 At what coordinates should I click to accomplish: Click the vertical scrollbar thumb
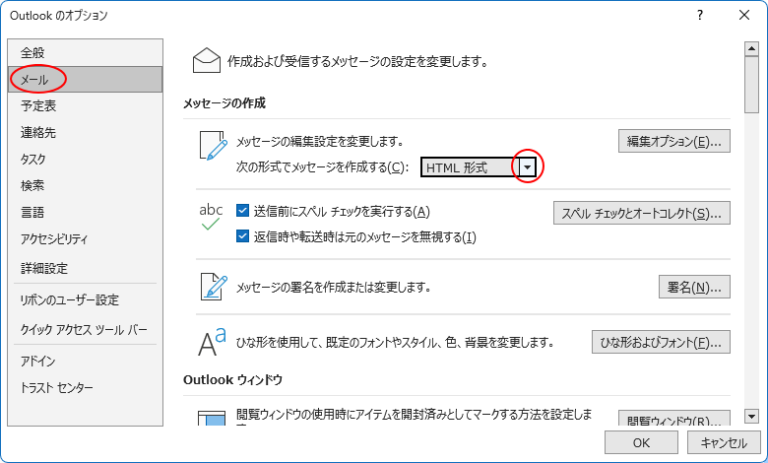(x=751, y=85)
